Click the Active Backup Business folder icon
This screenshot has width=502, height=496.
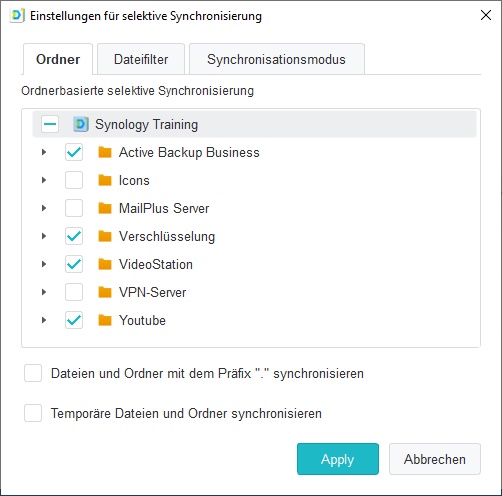tap(105, 152)
